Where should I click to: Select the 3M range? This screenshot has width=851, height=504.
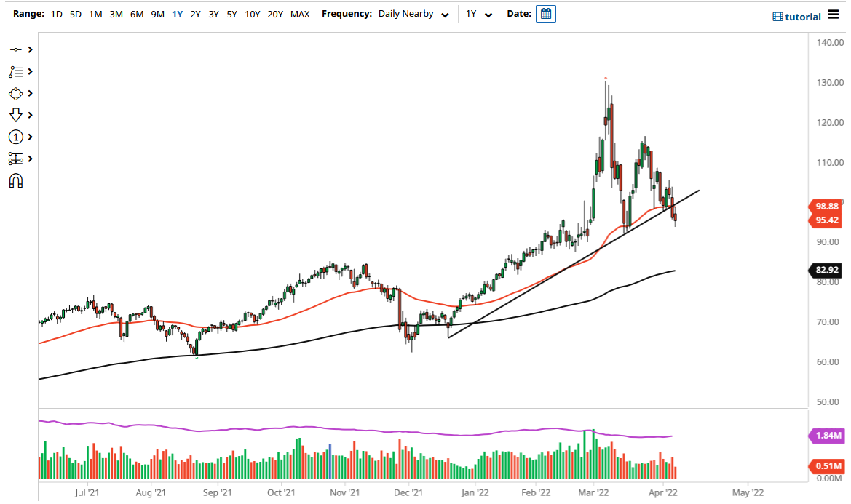pyautogui.click(x=115, y=13)
